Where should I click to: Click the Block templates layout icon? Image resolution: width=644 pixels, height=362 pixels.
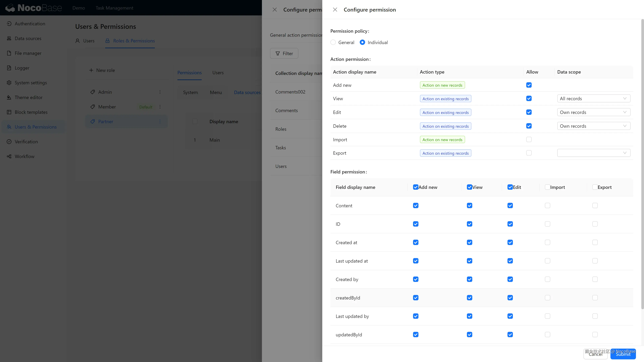tap(9, 112)
